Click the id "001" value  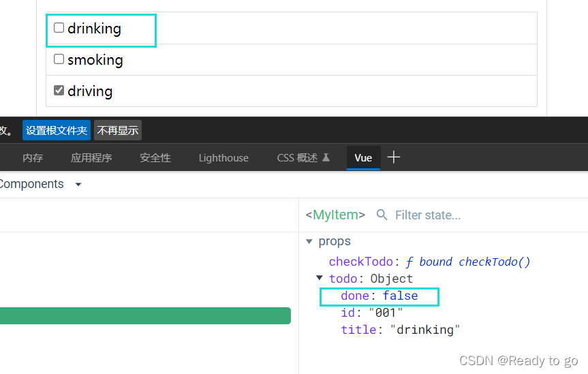tap(386, 313)
